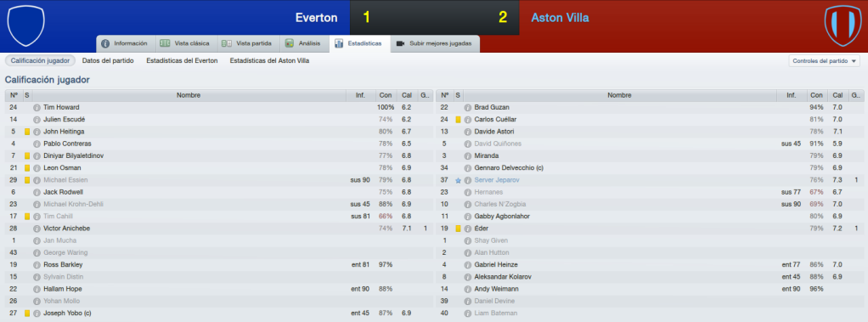Image resolution: width=868 pixels, height=322 pixels.
Task: Click the Everton club crest
Action: click(x=25, y=25)
